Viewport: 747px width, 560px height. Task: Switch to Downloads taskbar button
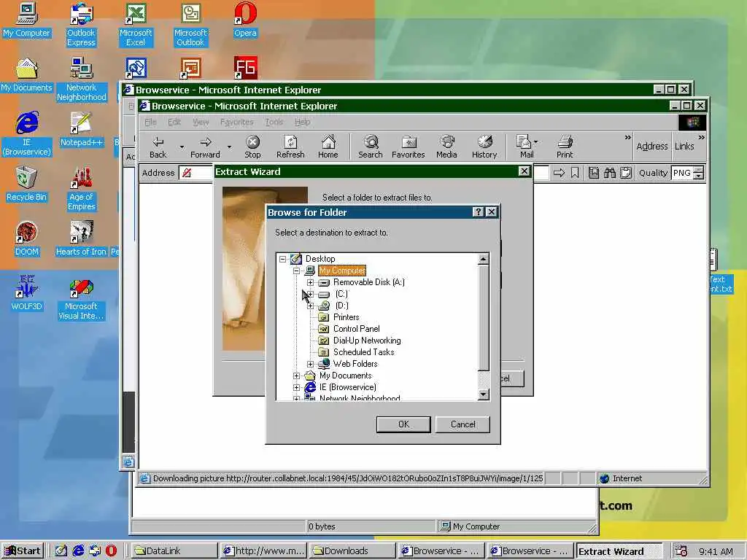352,551
